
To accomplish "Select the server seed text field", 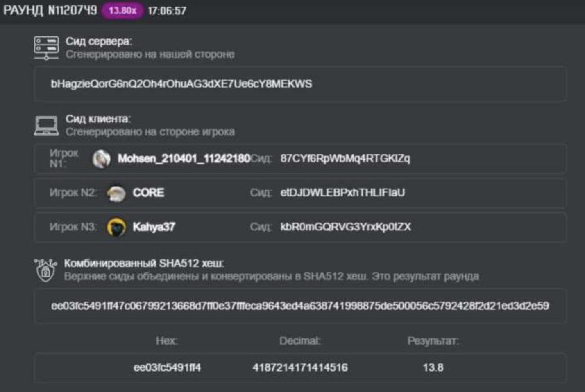I will click(x=300, y=84).
